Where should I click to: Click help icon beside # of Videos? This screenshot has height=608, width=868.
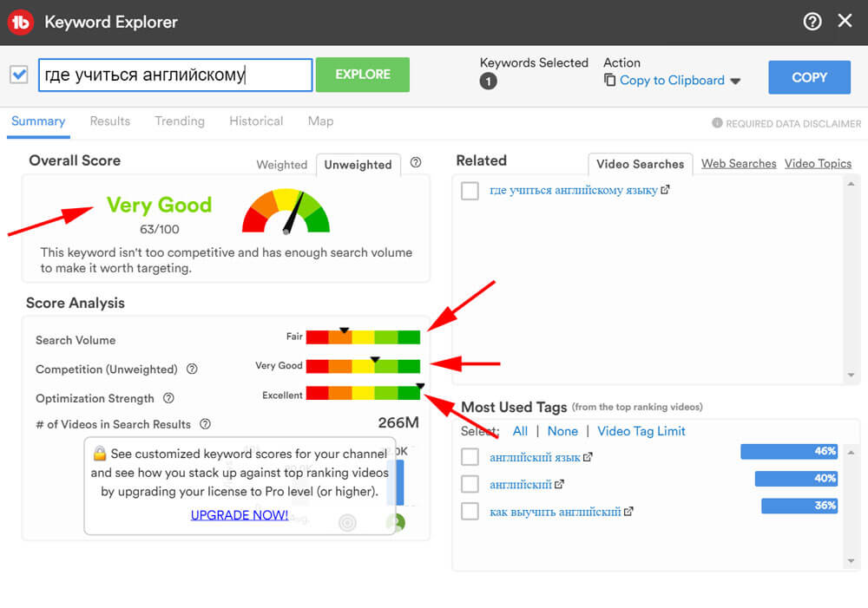tap(206, 424)
